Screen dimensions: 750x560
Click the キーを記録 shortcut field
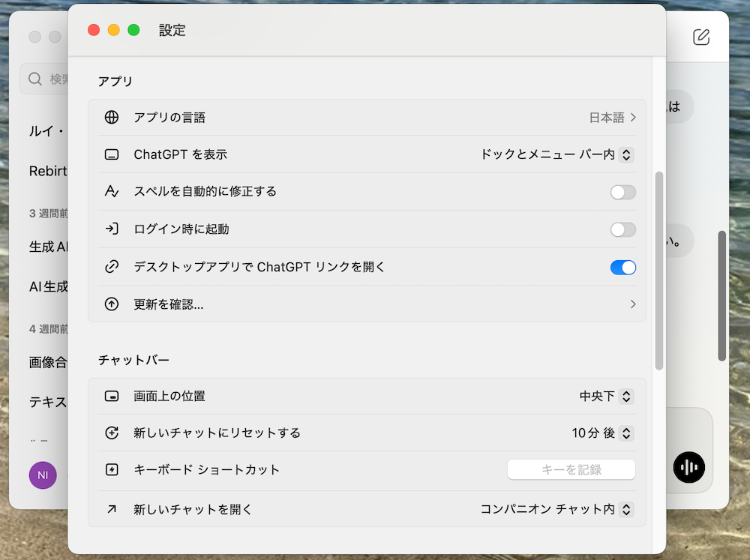coord(571,470)
